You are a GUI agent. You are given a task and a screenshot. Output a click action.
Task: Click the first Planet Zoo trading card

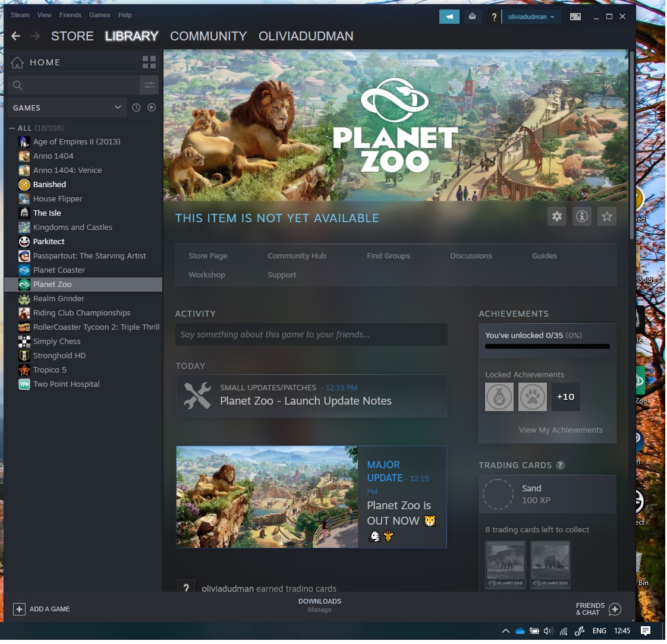coord(505,565)
